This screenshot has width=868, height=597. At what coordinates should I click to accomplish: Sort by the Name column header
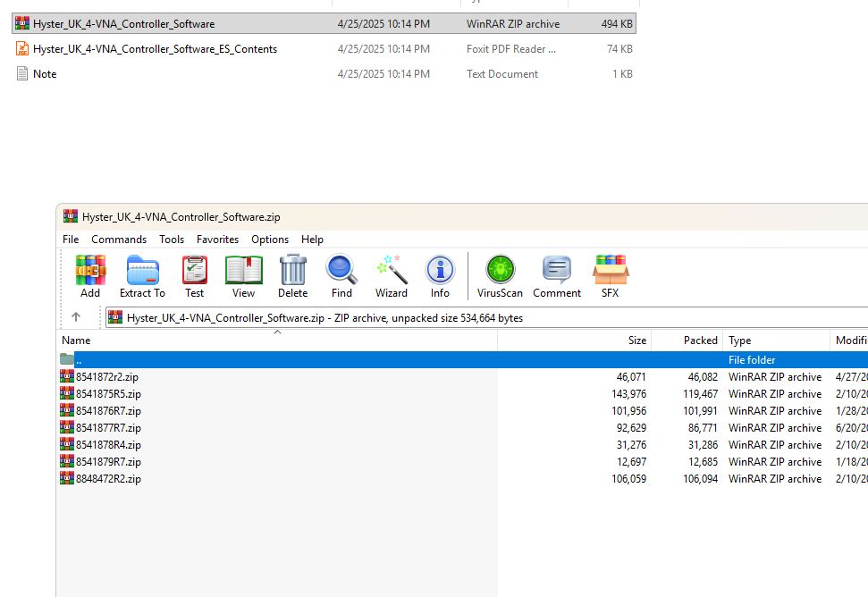pyautogui.click(x=76, y=341)
